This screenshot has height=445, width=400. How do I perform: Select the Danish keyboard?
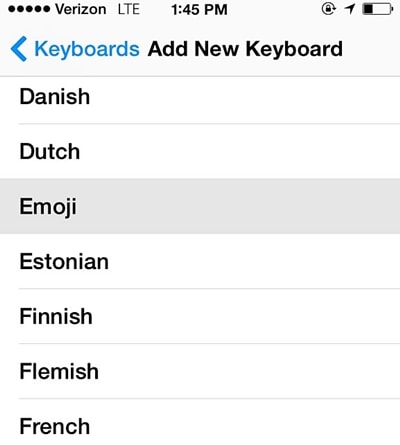pyautogui.click(x=200, y=97)
